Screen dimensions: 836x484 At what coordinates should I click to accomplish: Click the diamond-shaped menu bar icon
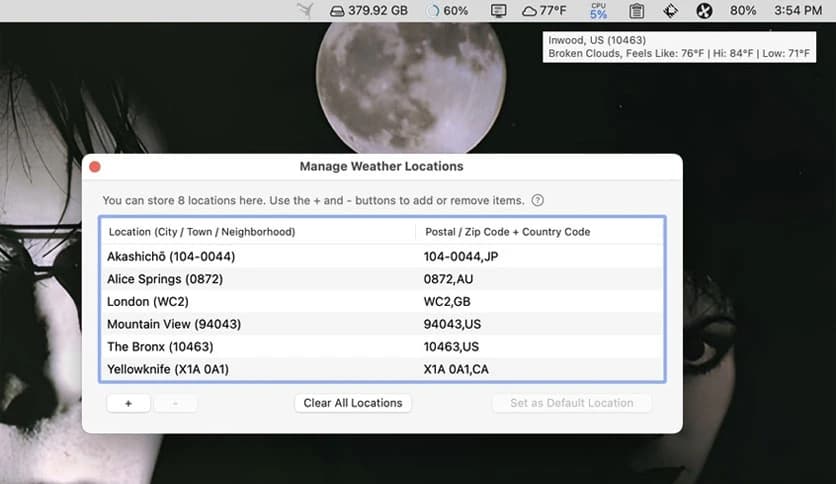(670, 11)
